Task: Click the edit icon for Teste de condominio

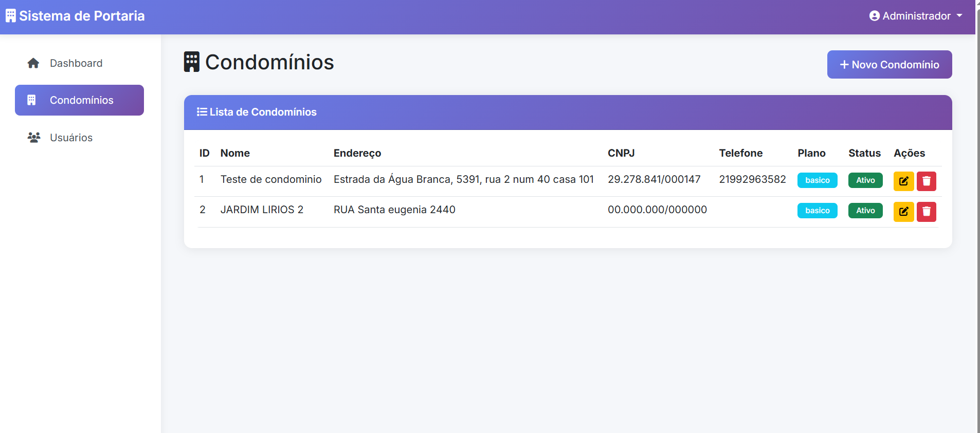Action: tap(903, 181)
